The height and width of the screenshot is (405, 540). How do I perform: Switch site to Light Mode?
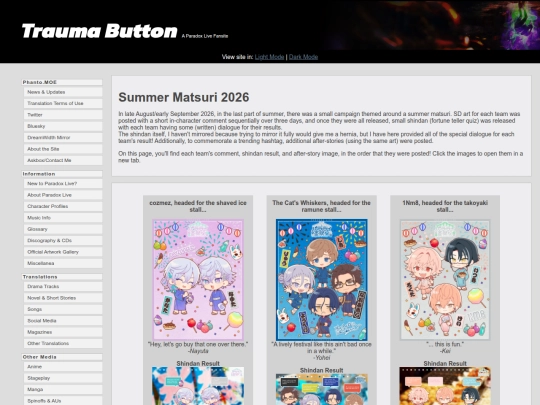(x=269, y=57)
